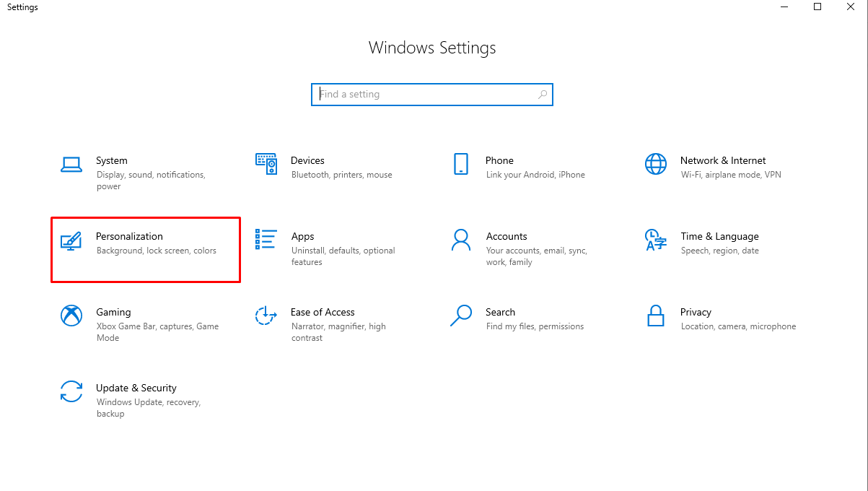Click 'Narrator, magnifier, high contrast' text
The width and height of the screenshot is (868, 491).
pos(338,332)
